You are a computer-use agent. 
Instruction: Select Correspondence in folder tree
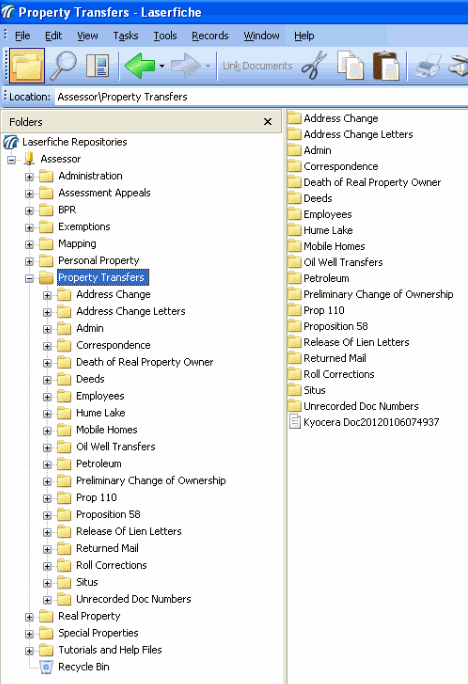point(113,345)
